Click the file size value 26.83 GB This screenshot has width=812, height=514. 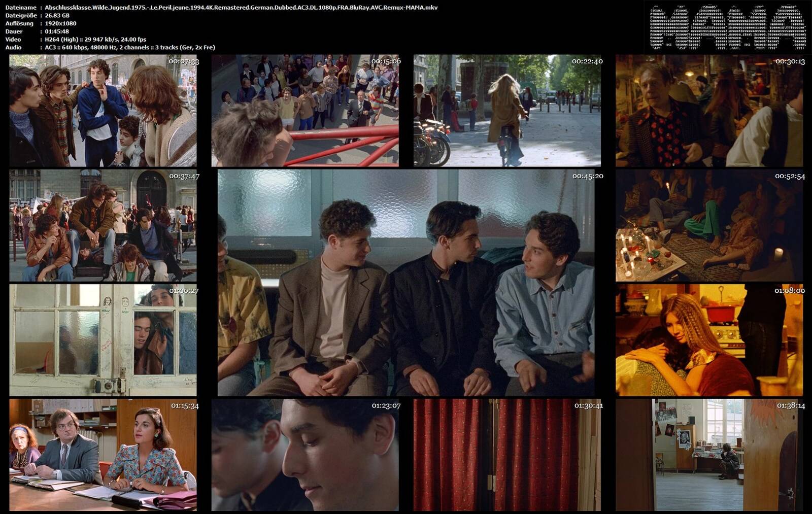[x=57, y=16]
